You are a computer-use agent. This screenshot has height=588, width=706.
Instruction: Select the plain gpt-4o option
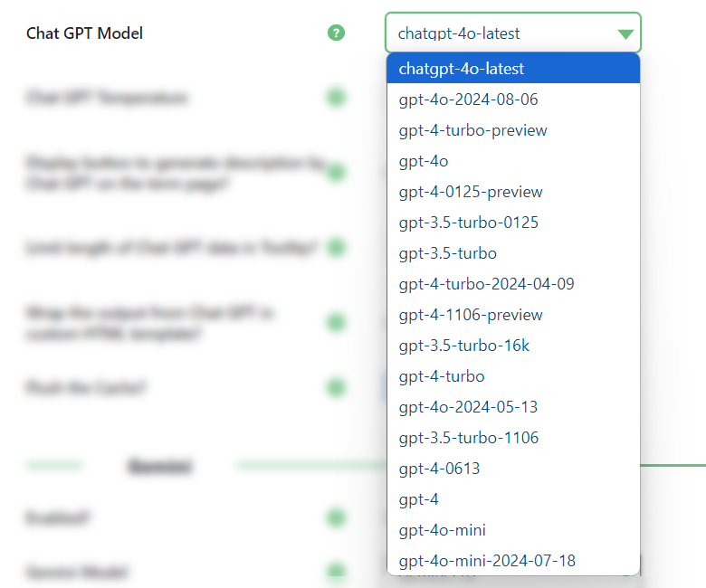tap(513, 161)
